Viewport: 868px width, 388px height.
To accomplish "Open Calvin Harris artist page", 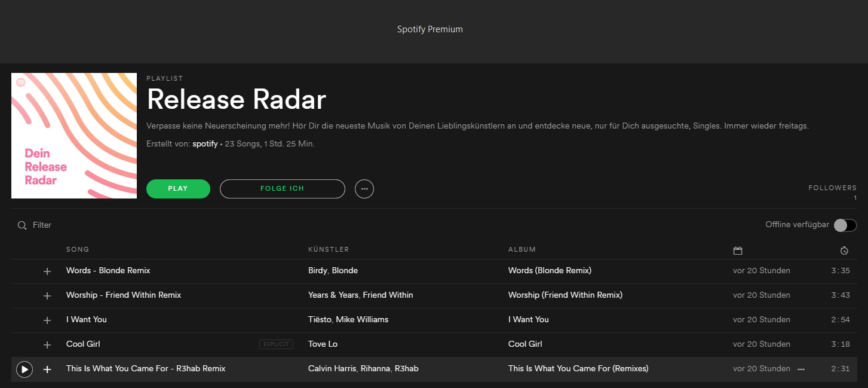I will (x=332, y=369).
